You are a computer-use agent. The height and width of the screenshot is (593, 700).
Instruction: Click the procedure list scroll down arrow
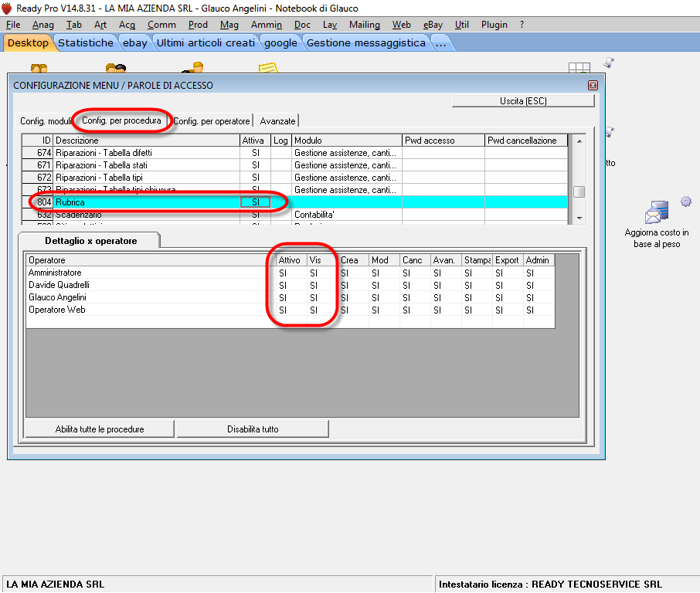coord(579,219)
